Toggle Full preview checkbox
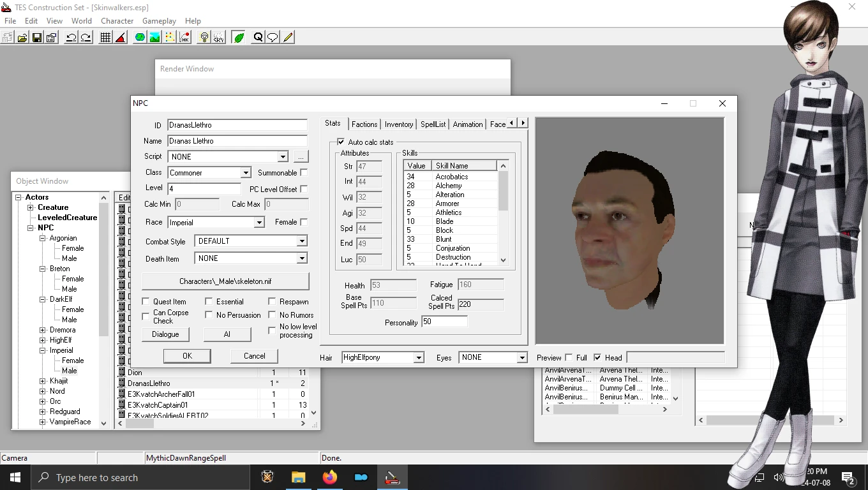 tap(569, 358)
